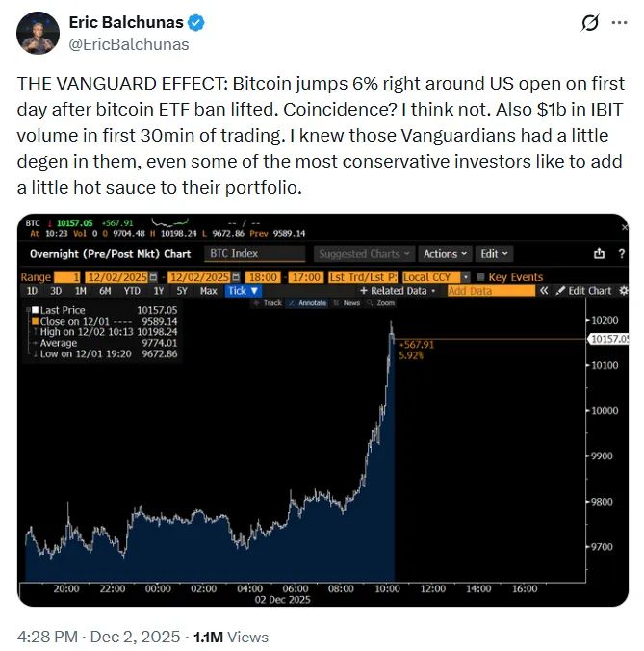The width and height of the screenshot is (644, 651).
Task: Expand the Edit dropdown in chart
Action: point(494,254)
